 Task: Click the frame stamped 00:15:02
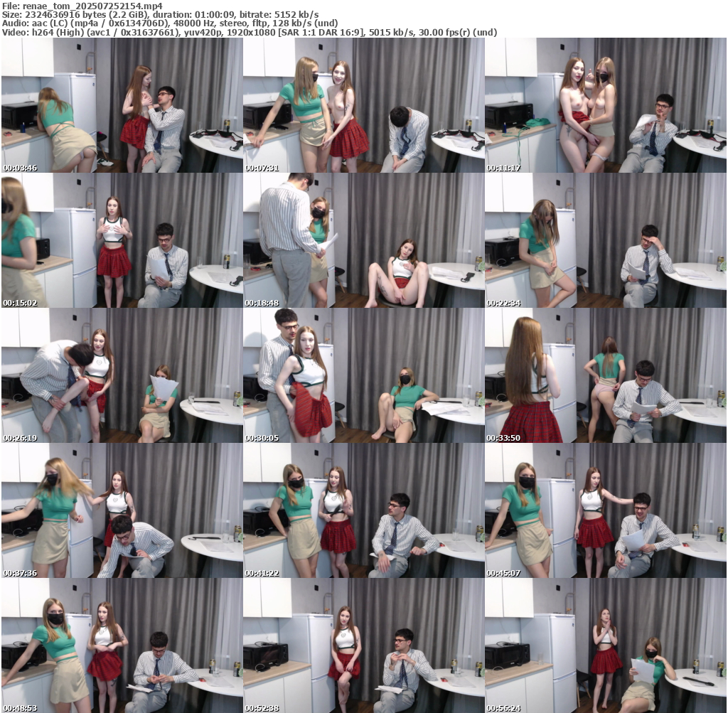[122, 240]
